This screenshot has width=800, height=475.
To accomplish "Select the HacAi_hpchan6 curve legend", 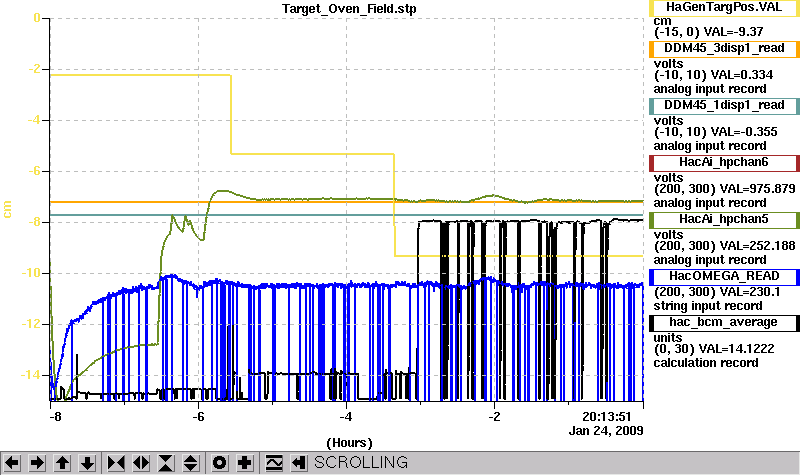I will click(x=724, y=163).
